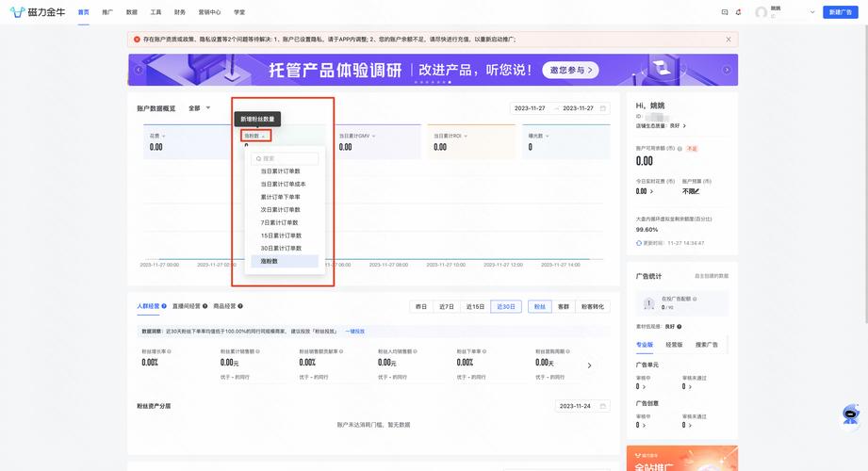The image size is (868, 471).
Task: Open 工具 in top navigation
Action: click(156, 12)
